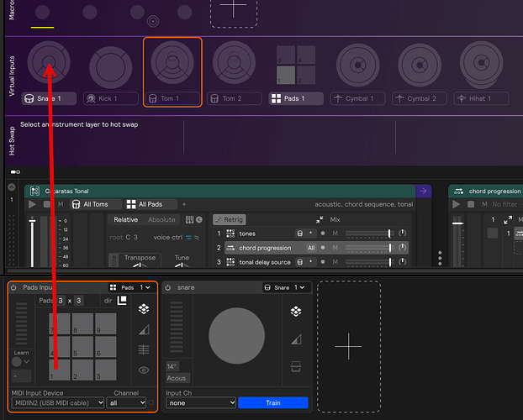Image resolution: width=523 pixels, height=420 pixels.
Task: Open the Input Ch dropdown showing none
Action: pos(200,403)
